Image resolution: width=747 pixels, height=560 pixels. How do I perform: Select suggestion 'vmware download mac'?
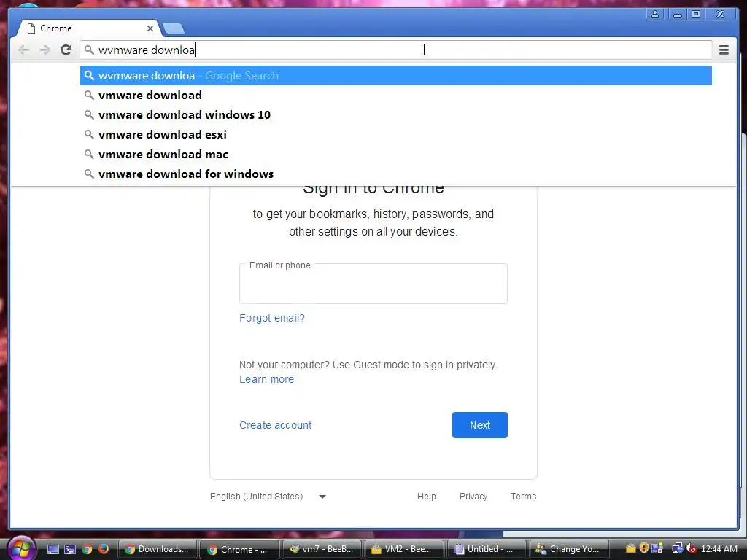pos(396,155)
